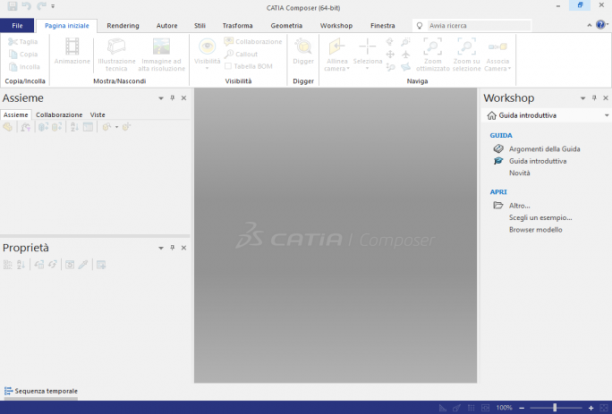Click the Zoom ottimizzato icon

tap(432, 46)
